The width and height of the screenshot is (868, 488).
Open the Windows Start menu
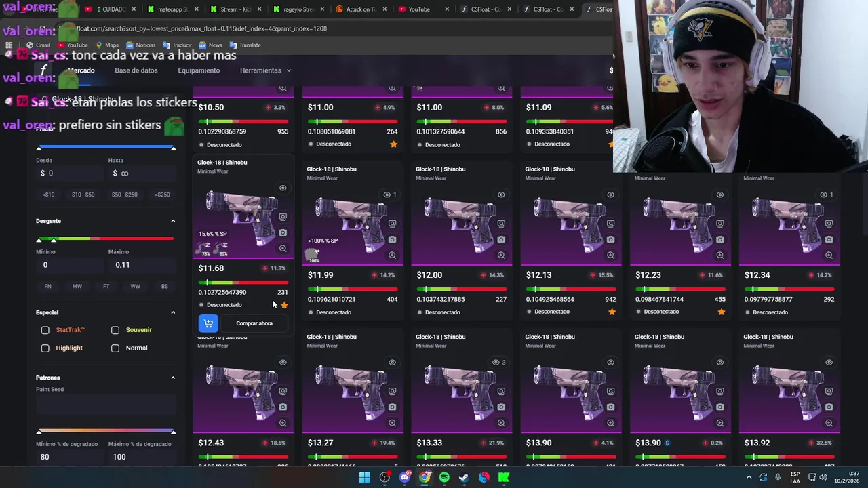click(364, 477)
